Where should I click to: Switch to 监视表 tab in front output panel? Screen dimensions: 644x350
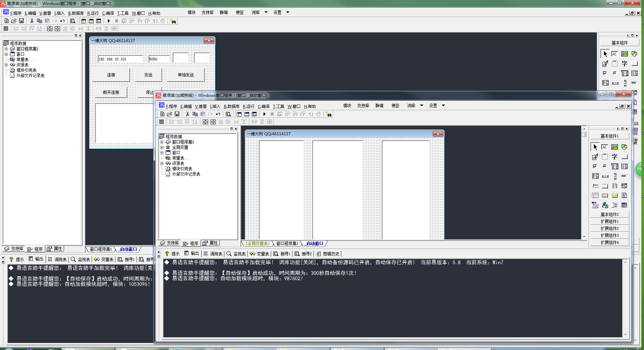[x=236, y=254]
